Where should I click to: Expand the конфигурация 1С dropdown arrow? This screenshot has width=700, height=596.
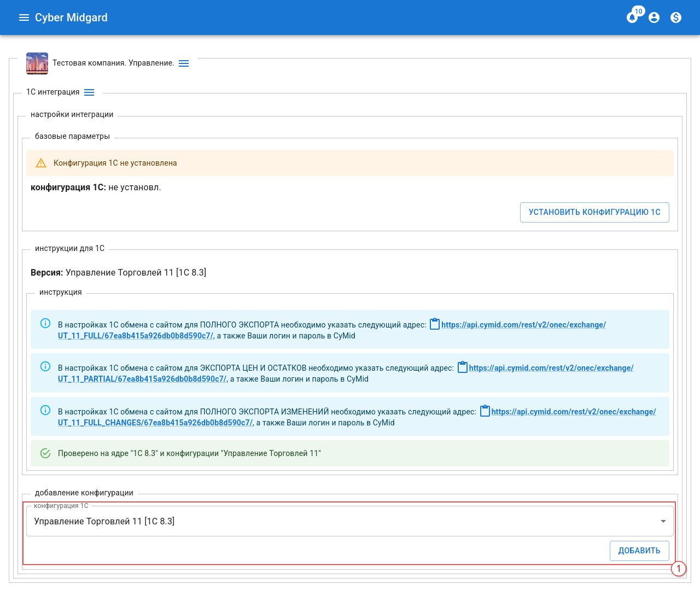click(663, 521)
